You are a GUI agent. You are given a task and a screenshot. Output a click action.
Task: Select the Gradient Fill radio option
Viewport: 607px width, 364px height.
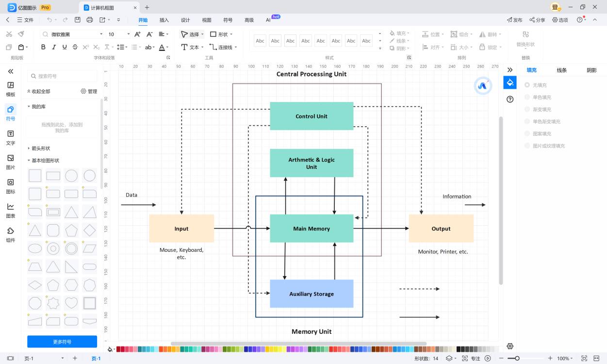(x=527, y=110)
